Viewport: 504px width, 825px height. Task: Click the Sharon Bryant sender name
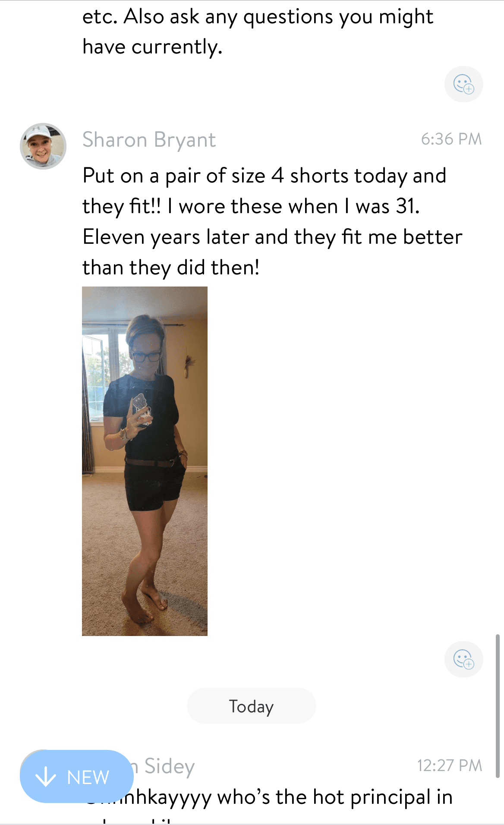[149, 140]
